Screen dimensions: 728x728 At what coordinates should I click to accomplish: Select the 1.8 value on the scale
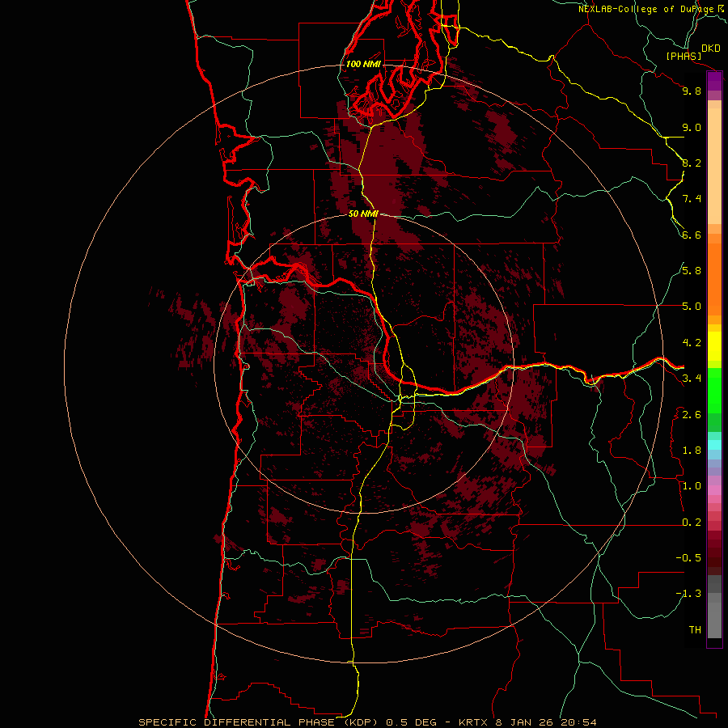coord(692,451)
